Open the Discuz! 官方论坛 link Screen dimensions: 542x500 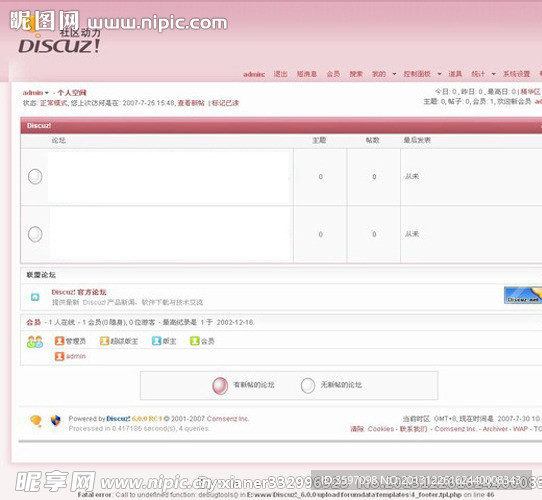[x=79, y=292]
